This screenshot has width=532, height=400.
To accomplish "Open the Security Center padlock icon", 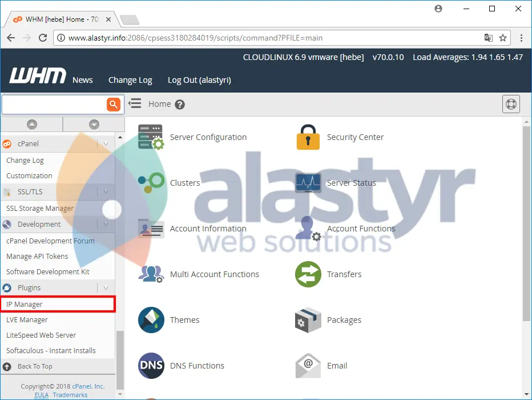I will (308, 137).
